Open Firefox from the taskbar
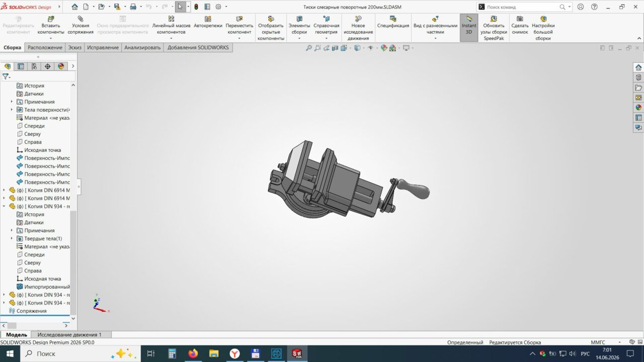Screen dimensions: 644x362 (x=193, y=353)
